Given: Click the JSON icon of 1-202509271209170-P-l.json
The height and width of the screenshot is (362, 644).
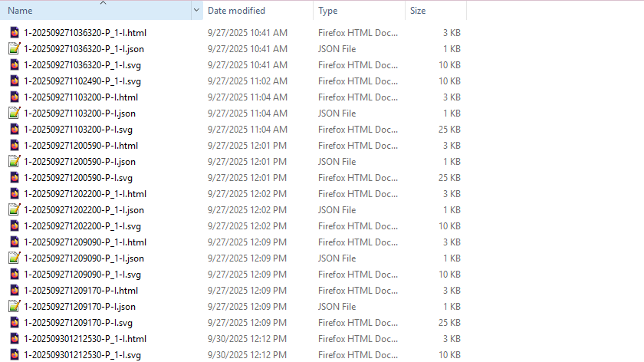Looking at the screenshot, I should pyautogui.click(x=14, y=307).
